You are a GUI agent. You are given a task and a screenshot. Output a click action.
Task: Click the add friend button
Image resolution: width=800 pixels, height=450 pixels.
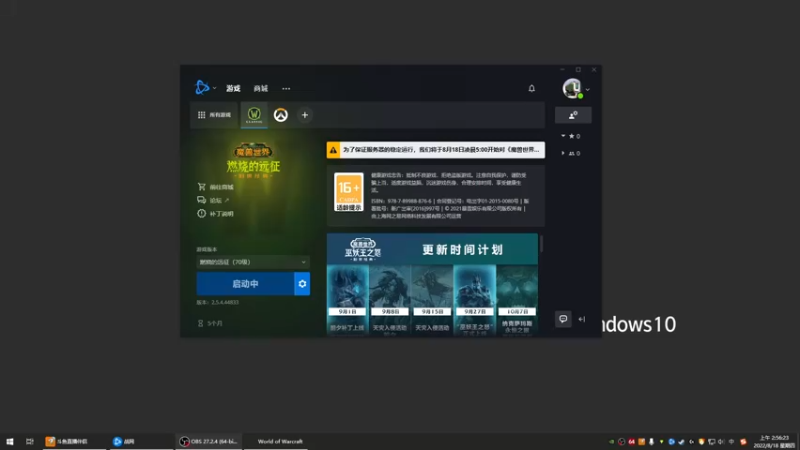pos(573,115)
